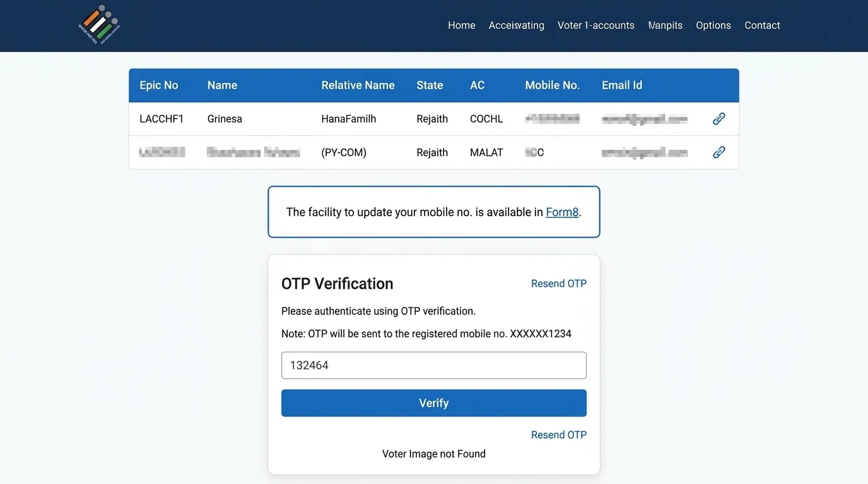Click Resend OTP beside OTP Verification heading
Viewport: 868px width, 484px height.
(x=559, y=284)
